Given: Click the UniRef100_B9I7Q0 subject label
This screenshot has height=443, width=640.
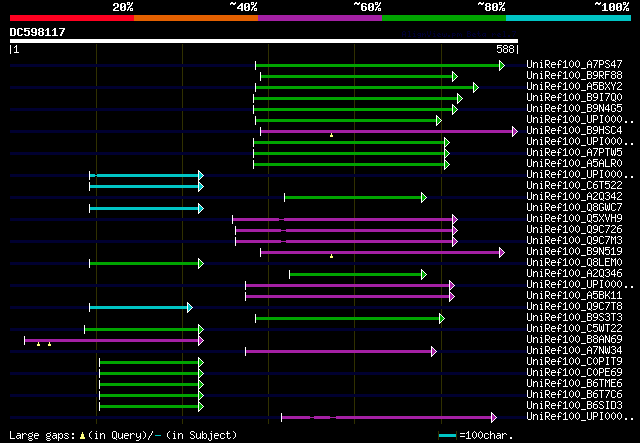Looking at the screenshot, I should 574,97.
